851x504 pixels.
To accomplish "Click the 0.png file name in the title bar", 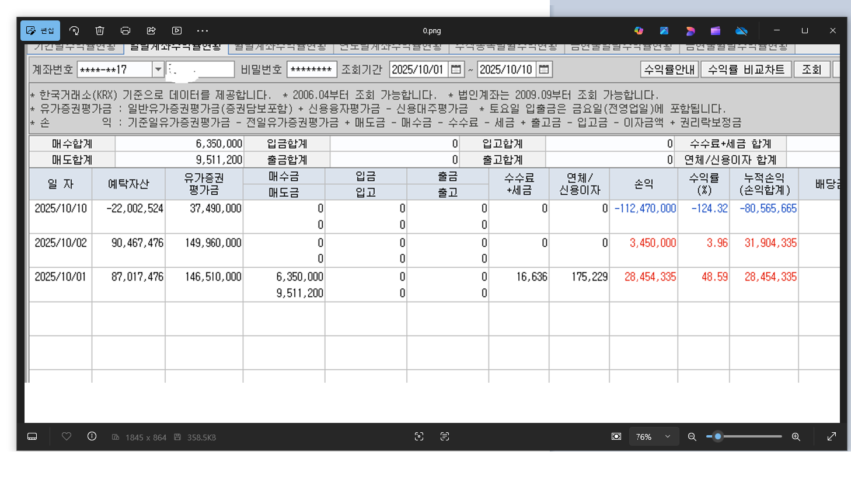I will 432,31.
